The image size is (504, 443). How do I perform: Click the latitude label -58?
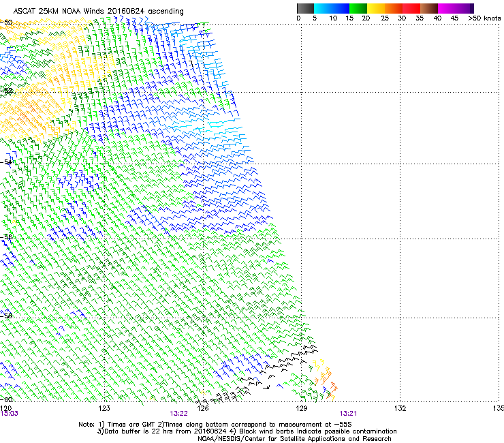click(x=7, y=316)
